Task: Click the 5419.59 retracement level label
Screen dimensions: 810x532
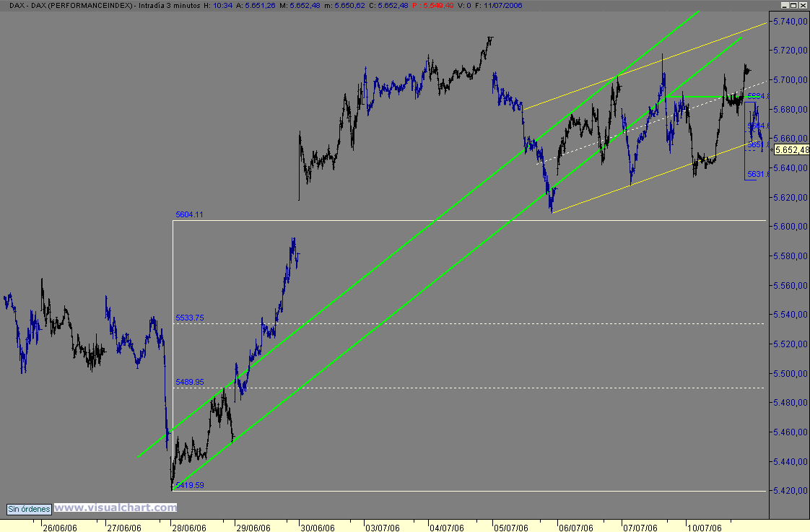Action: click(190, 485)
